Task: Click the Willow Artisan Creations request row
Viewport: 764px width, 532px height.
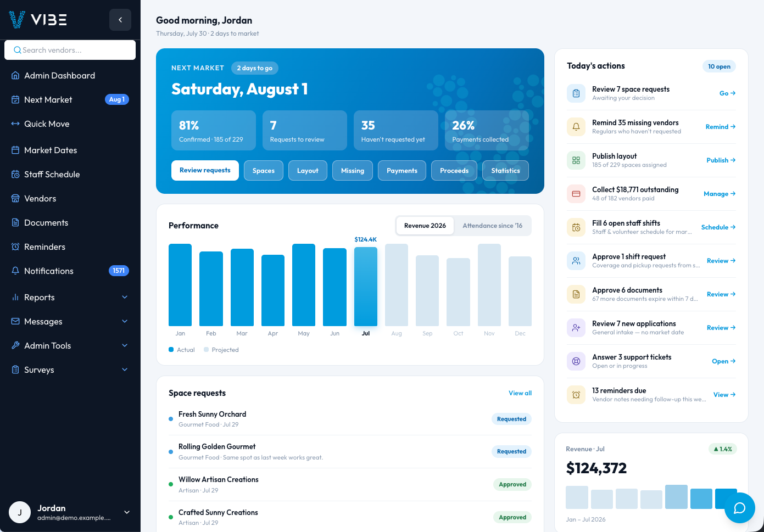Action: (350, 484)
